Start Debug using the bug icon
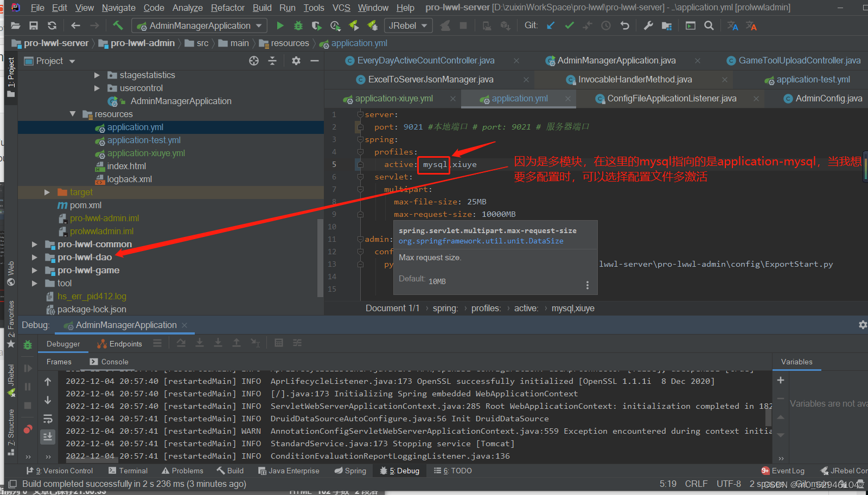This screenshot has width=868, height=495. [x=298, y=25]
